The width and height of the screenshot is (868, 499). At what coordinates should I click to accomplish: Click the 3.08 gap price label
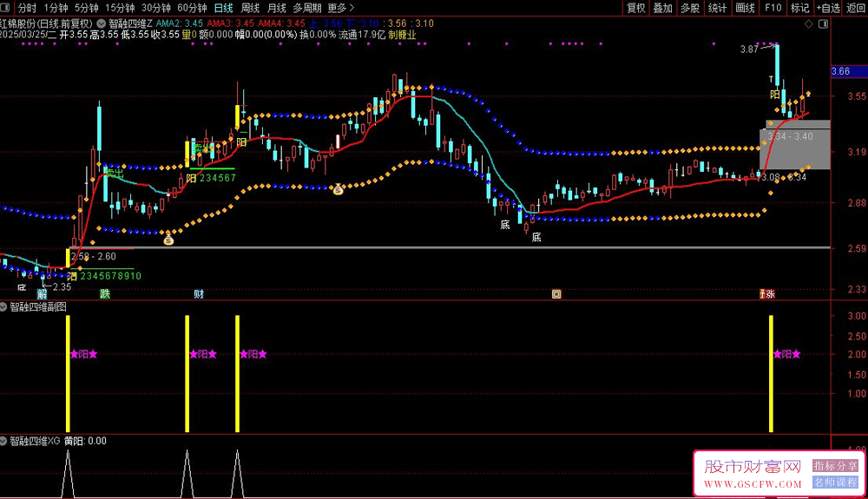[x=771, y=178]
